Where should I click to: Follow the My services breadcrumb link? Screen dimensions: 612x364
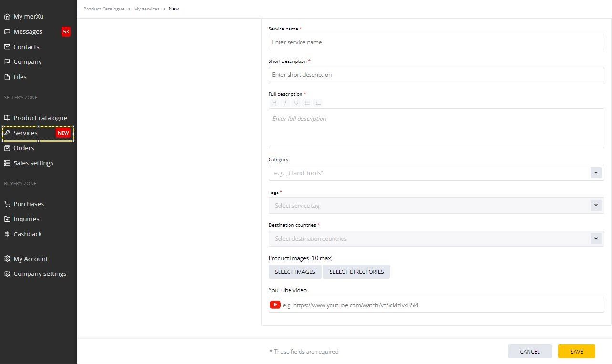(x=147, y=9)
